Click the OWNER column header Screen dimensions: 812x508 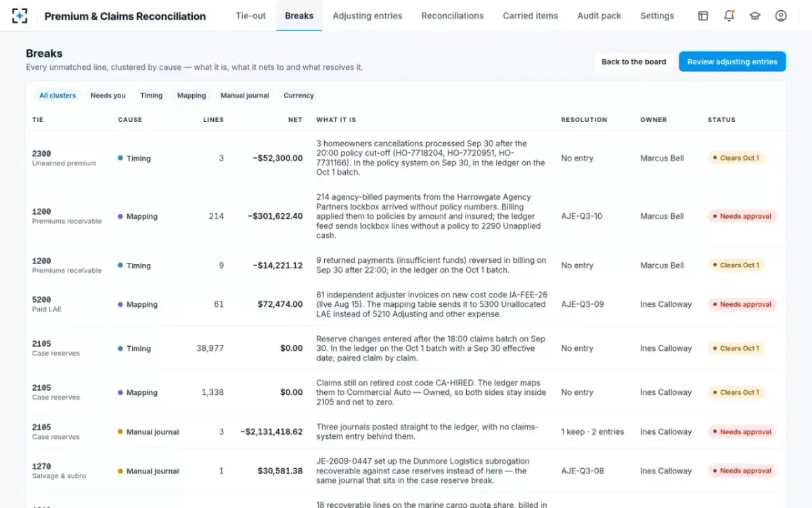654,120
